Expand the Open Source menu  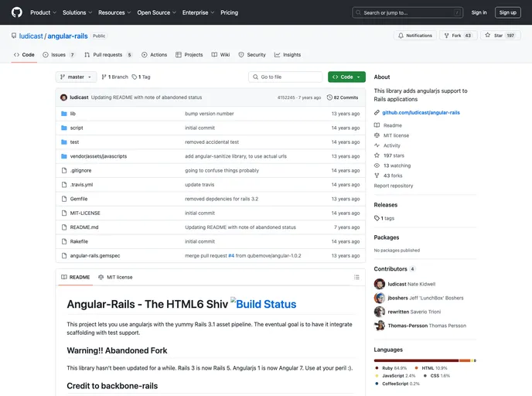[x=156, y=12]
